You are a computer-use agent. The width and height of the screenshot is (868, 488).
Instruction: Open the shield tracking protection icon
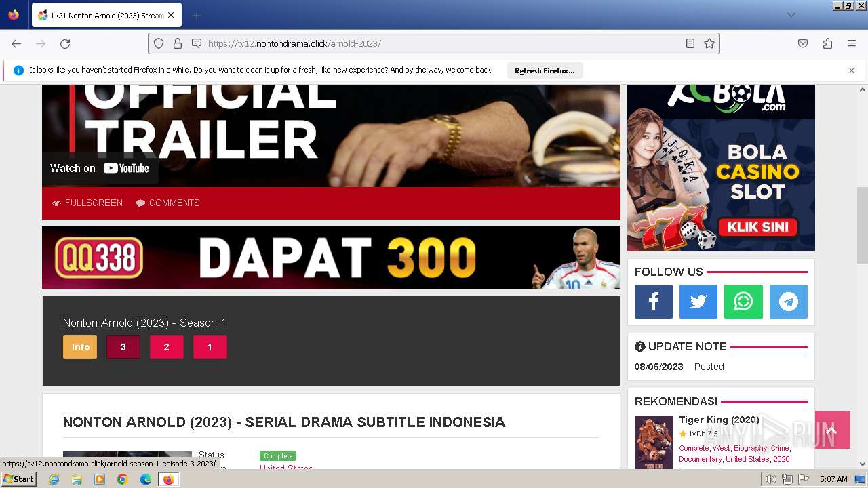point(159,43)
